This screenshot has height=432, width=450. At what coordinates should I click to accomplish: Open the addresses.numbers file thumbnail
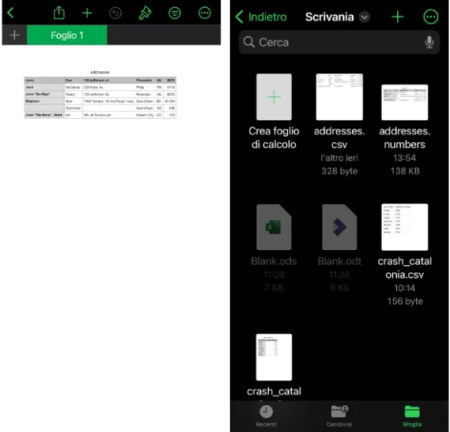[405, 102]
